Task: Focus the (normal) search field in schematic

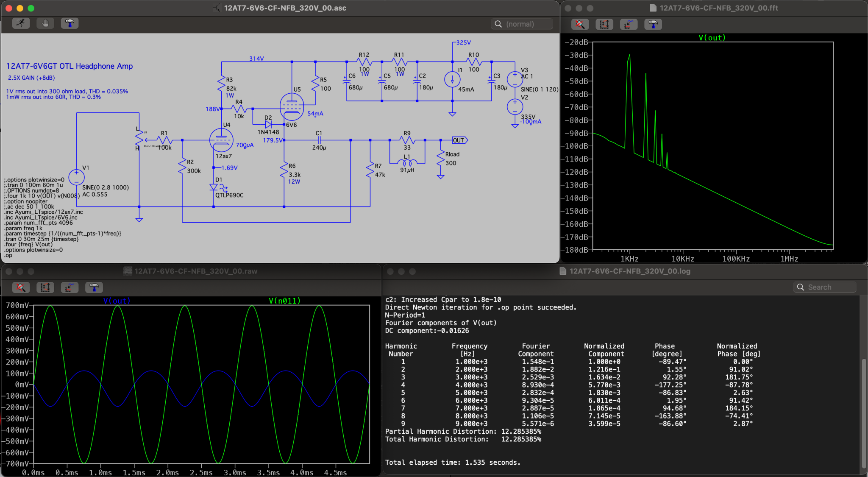Action: 522,24
